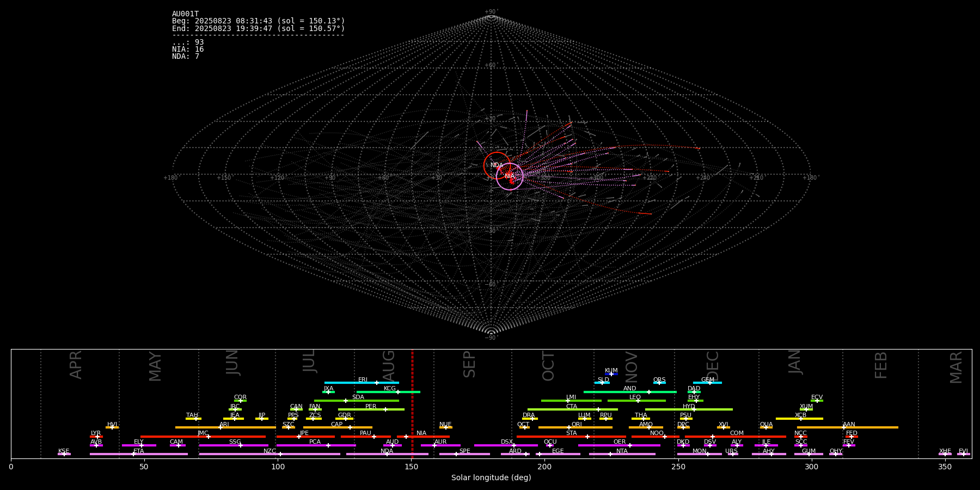Click the CAP orange shower bar

coord(338,427)
